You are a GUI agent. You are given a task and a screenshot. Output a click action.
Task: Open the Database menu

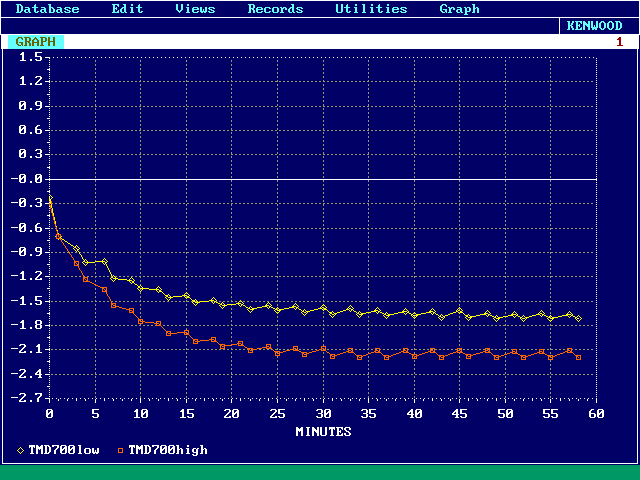tap(47, 9)
